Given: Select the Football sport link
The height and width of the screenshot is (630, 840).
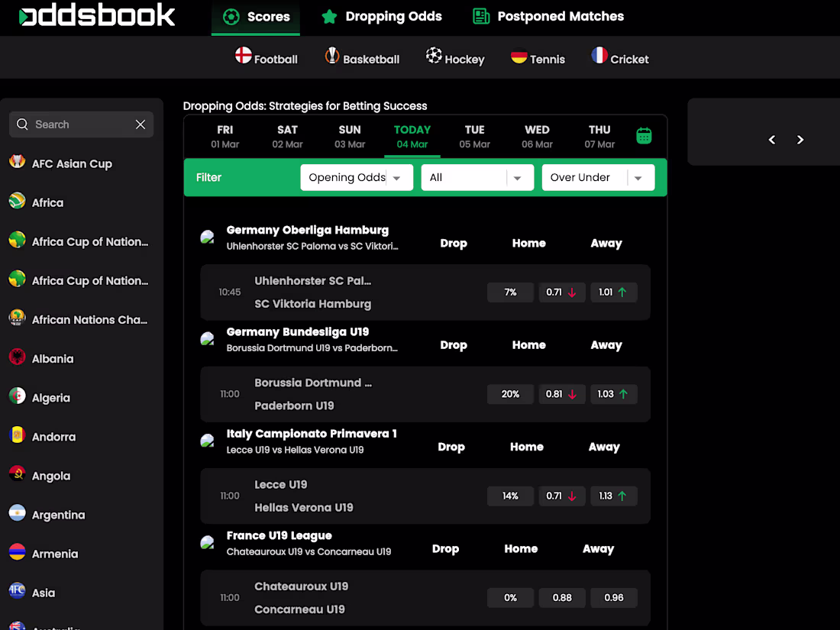Looking at the screenshot, I should [267, 57].
